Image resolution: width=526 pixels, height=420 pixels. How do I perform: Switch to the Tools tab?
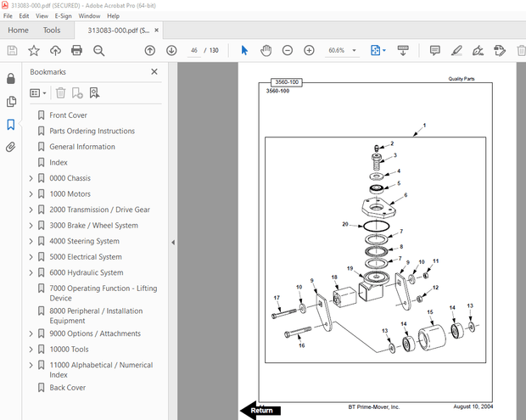[52, 31]
